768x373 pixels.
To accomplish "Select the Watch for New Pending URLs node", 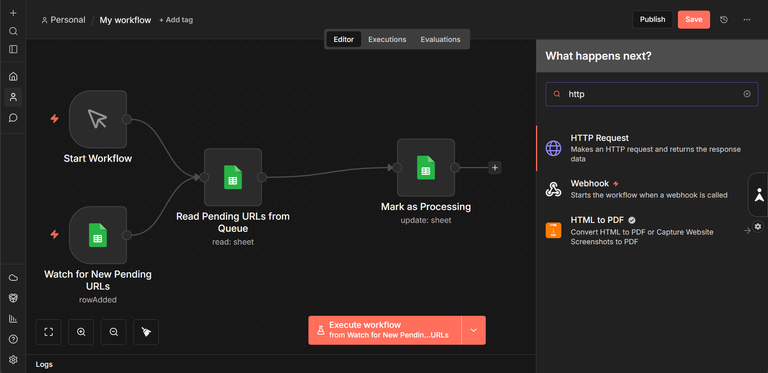I will click(98, 235).
